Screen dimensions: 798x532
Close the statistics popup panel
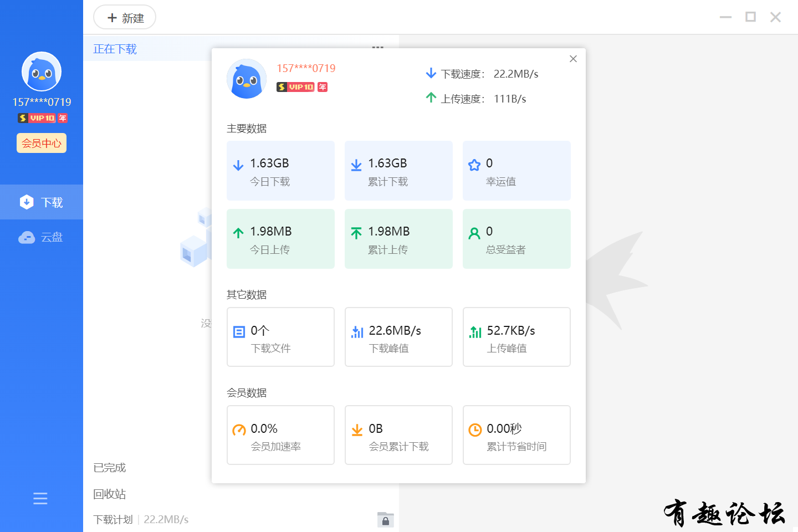[573, 59]
